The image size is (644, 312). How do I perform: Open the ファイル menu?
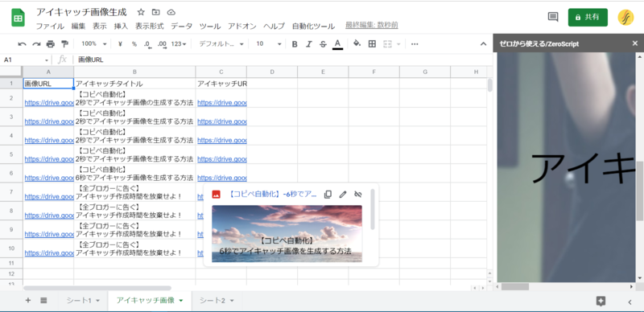pyautogui.click(x=50, y=27)
